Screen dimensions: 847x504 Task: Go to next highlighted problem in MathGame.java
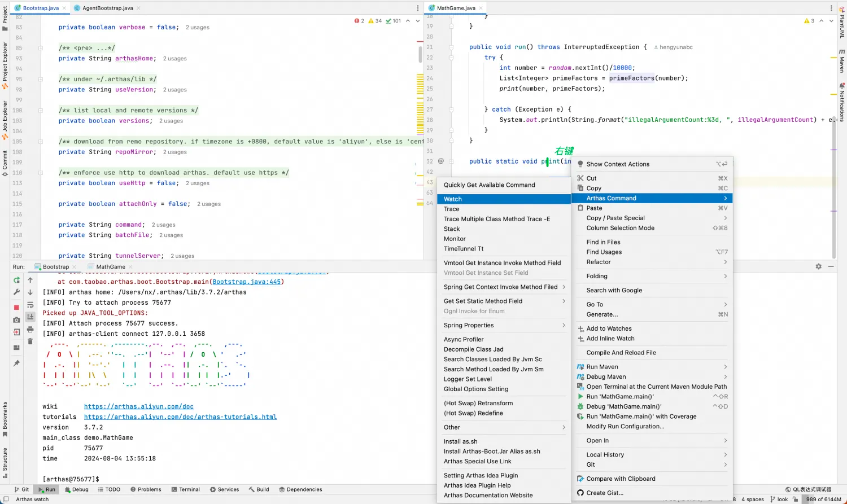pos(831,21)
